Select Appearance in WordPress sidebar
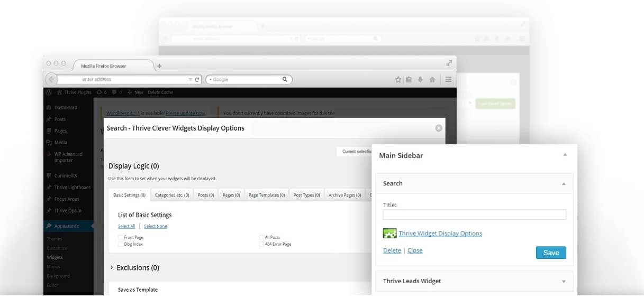 tap(67, 226)
